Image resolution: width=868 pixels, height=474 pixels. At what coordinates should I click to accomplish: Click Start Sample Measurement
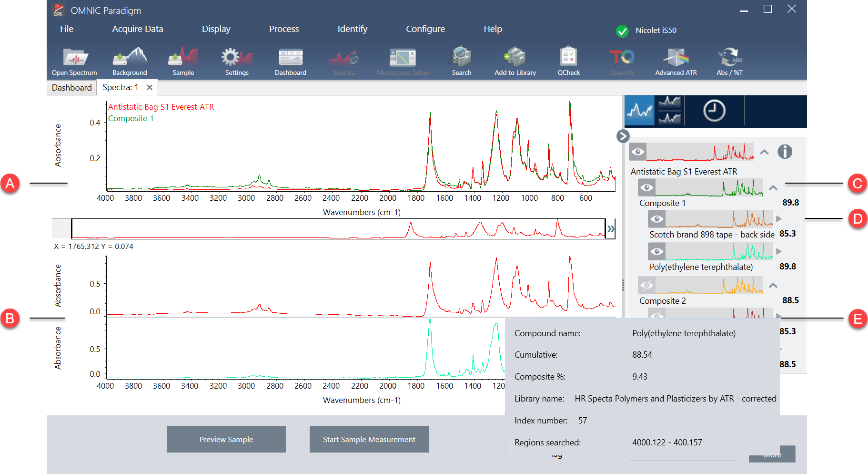[x=369, y=439]
